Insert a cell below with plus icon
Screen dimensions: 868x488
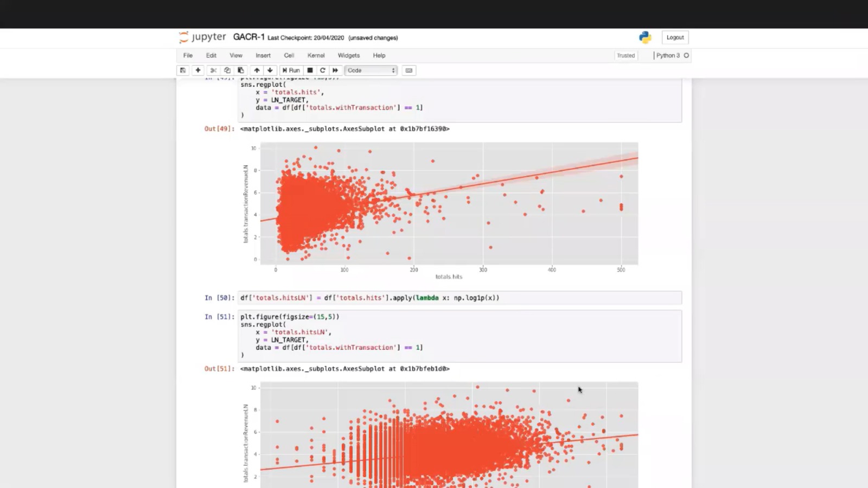tap(198, 70)
